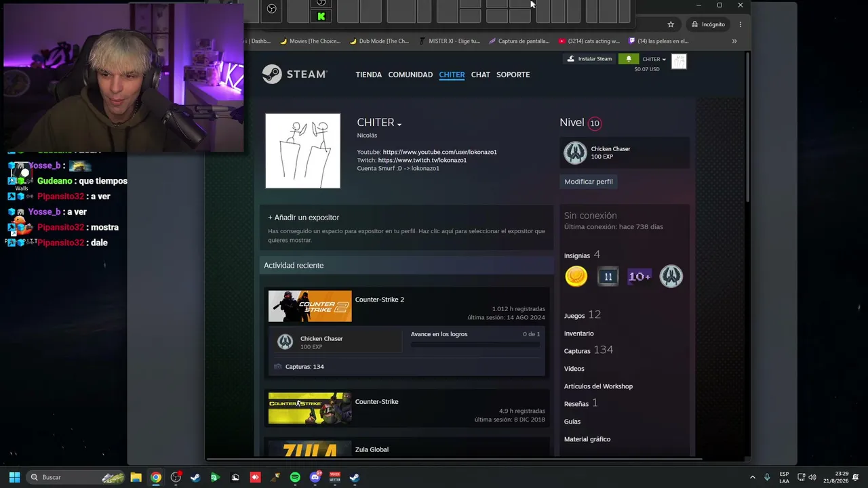This screenshot has height=488, width=868.
Task: Open the Steam icon left of the green taskbar icon
Action: click(x=195, y=477)
